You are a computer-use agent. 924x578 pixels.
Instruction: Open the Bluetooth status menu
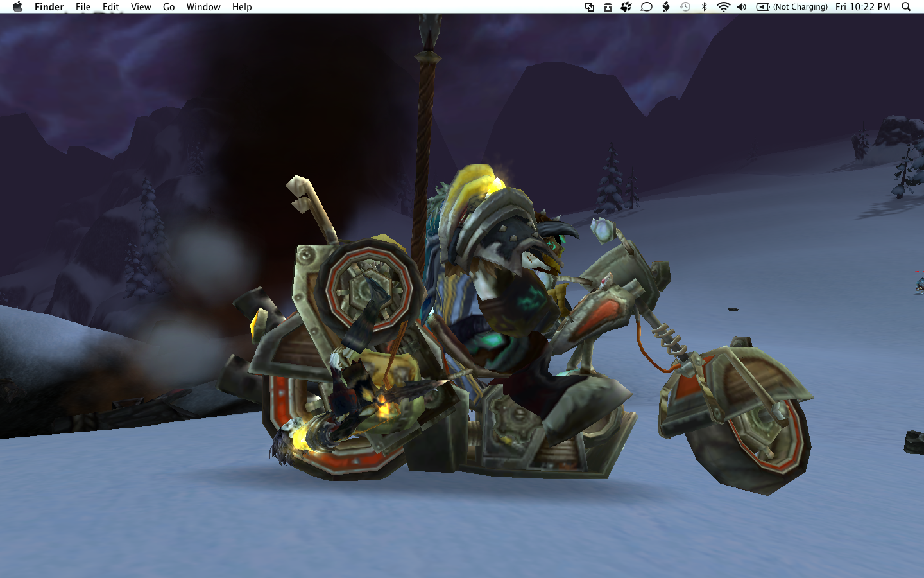[704, 7]
